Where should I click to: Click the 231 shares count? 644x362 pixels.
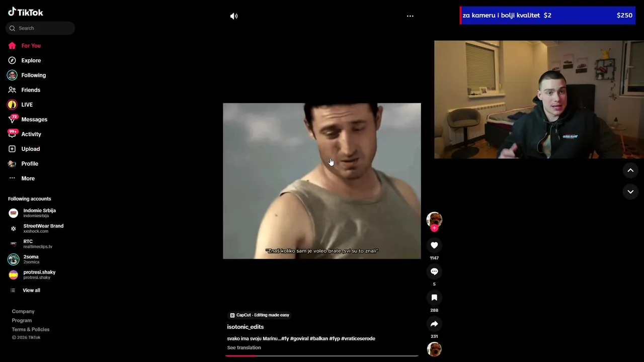(x=434, y=336)
